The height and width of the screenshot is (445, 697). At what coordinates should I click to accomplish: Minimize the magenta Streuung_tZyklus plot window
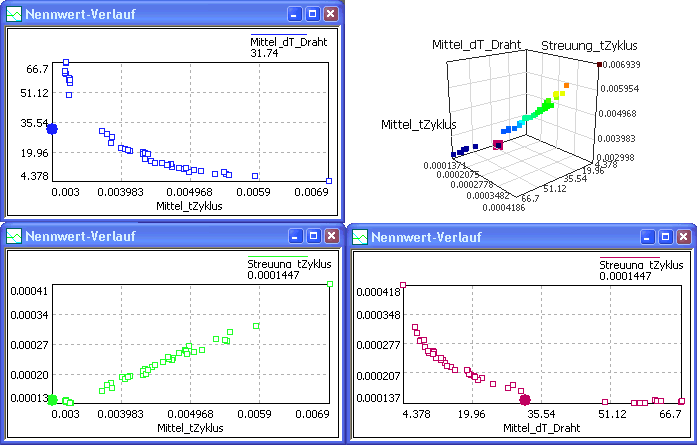pyautogui.click(x=647, y=237)
